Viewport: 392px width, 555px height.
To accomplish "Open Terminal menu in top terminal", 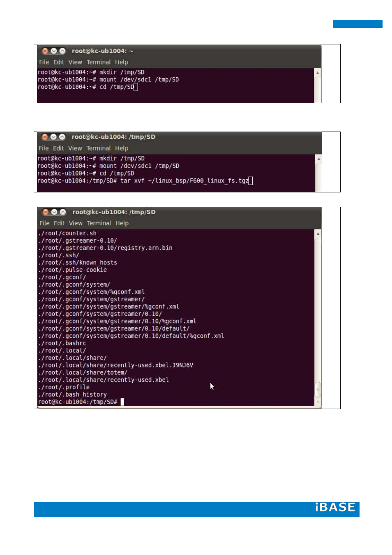I will pyautogui.click(x=98, y=62).
